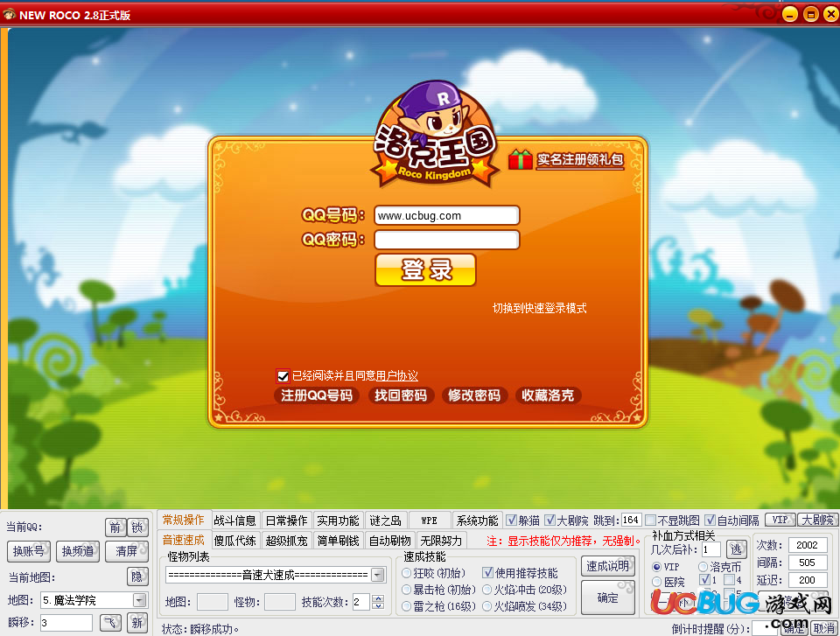Click the 几次后补 input field
The height and width of the screenshot is (636, 840).
click(711, 549)
